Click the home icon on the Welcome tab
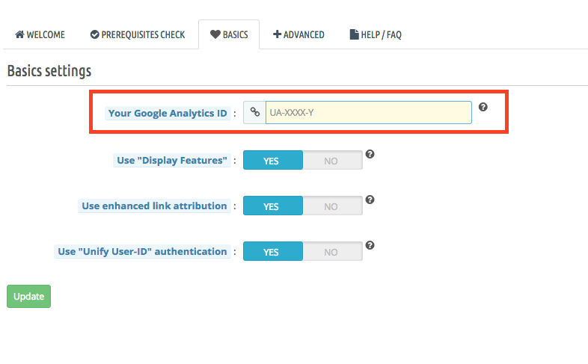Image resolution: width=588 pixels, height=364 pixels. point(19,34)
